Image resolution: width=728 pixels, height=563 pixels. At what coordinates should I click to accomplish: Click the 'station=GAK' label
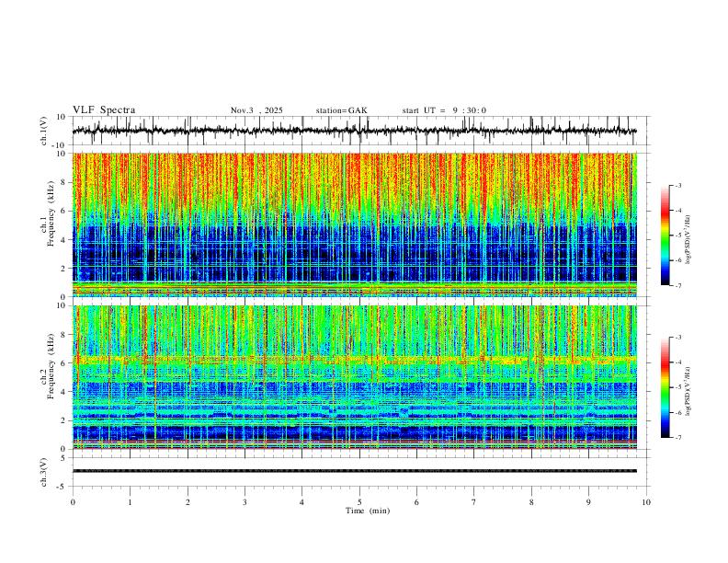point(341,110)
